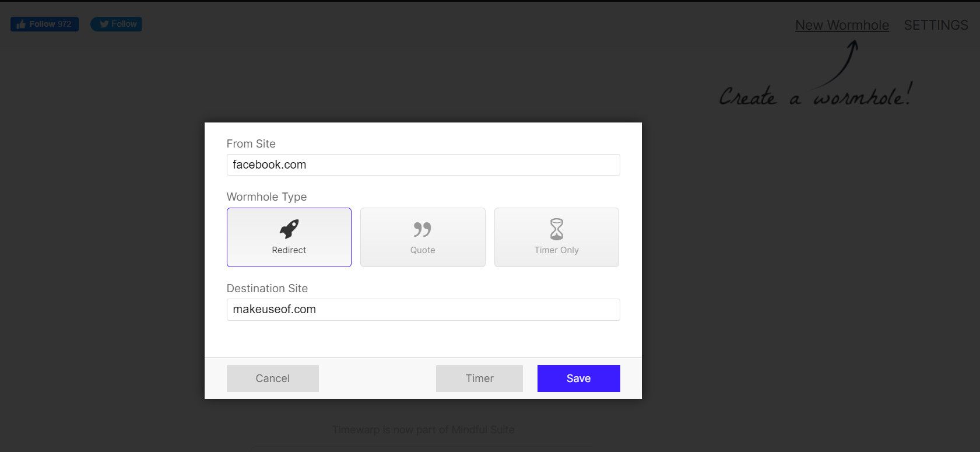
Task: Open the New Wormhole link
Action: click(842, 25)
